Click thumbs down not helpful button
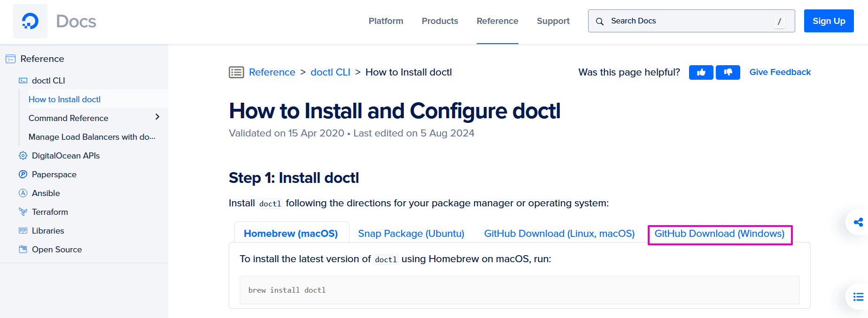Image resolution: width=868 pixels, height=318 pixels. (x=728, y=72)
